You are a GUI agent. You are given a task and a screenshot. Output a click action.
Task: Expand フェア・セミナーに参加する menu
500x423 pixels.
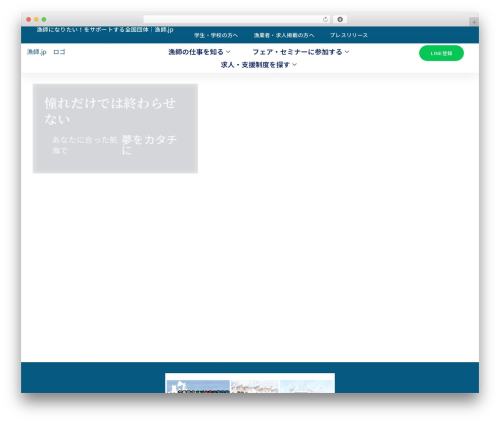[301, 52]
